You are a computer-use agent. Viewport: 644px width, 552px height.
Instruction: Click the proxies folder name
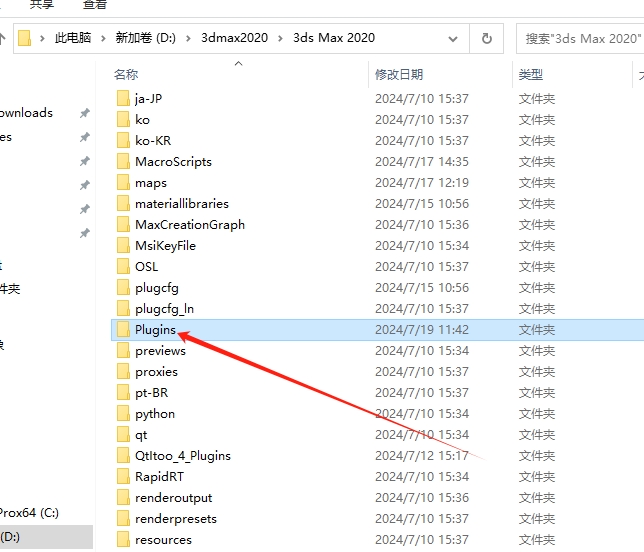[x=156, y=372]
